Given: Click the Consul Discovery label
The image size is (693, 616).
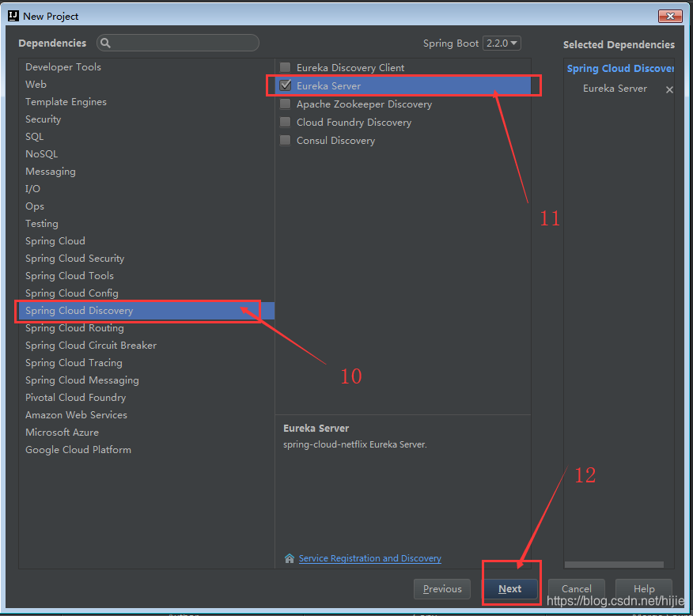Looking at the screenshot, I should click(335, 141).
